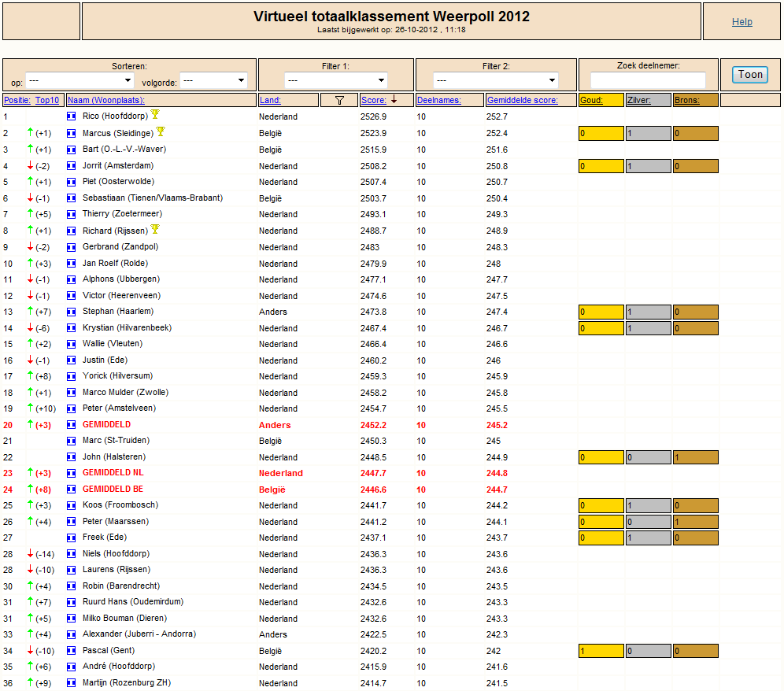The height and width of the screenshot is (691, 784).
Task: Sort by Naam (Woonplaats) header
Action: coord(106,100)
